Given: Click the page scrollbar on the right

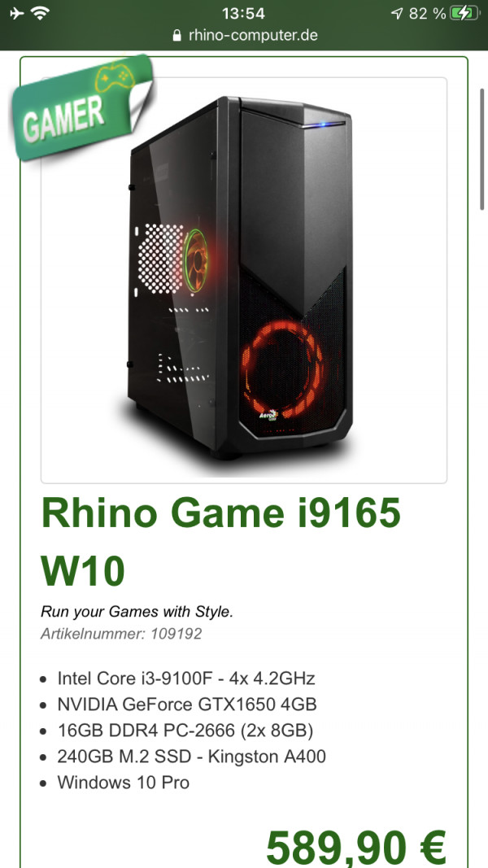Looking at the screenshot, I should [482, 150].
